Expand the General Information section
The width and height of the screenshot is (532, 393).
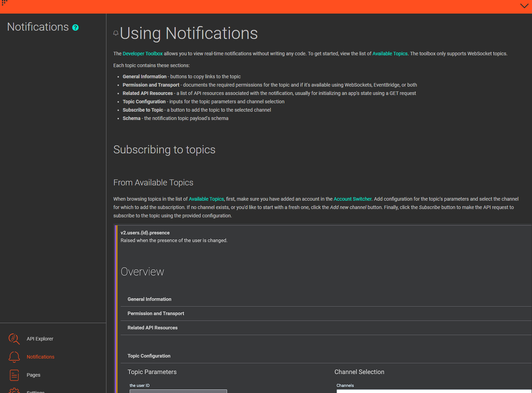(150, 299)
